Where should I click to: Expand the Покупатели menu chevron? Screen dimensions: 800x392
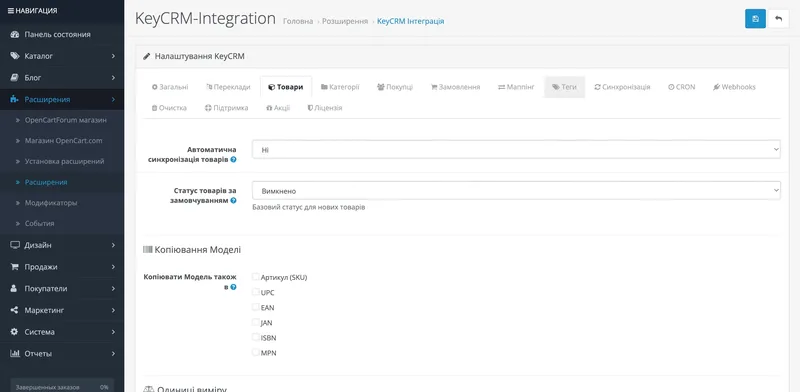point(113,288)
